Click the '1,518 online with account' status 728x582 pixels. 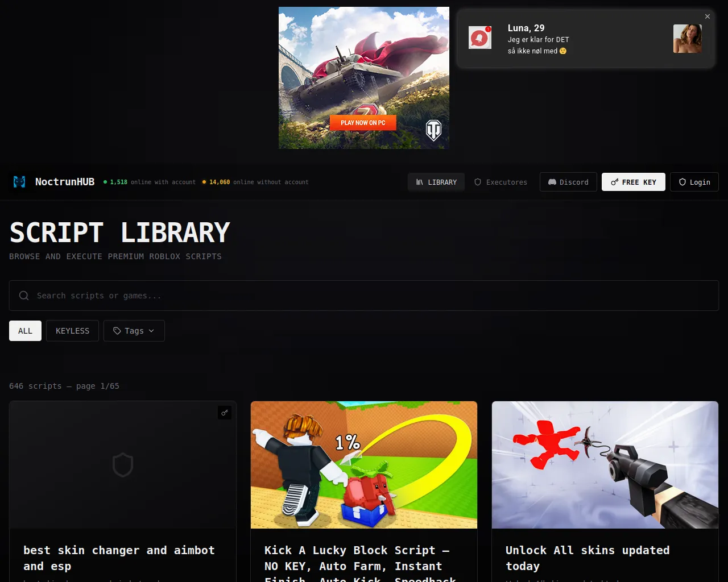(x=150, y=182)
